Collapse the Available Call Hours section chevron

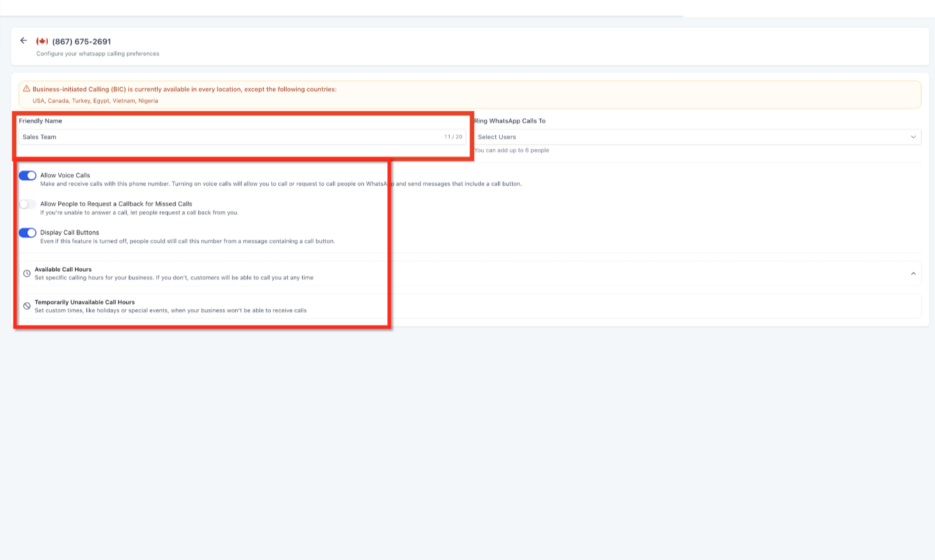point(913,274)
